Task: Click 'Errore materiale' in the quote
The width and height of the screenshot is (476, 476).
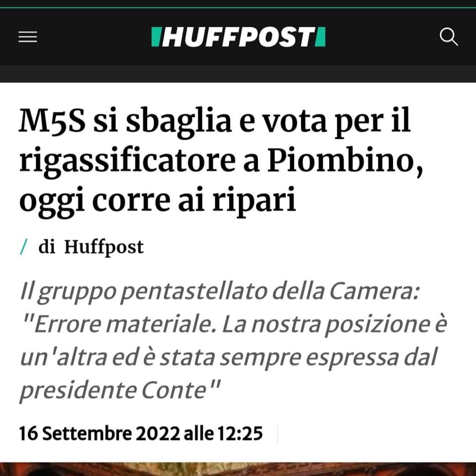Action: coord(122,324)
